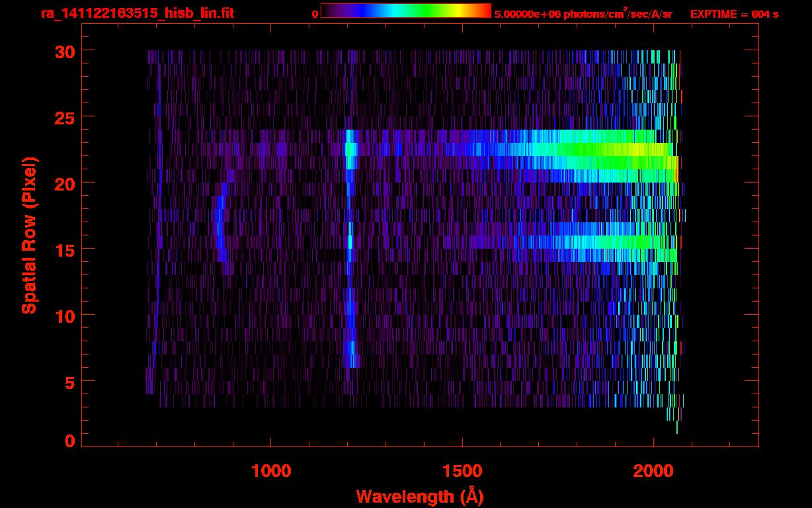
Task: Click the color scale minimum value 0
Action: (x=315, y=13)
